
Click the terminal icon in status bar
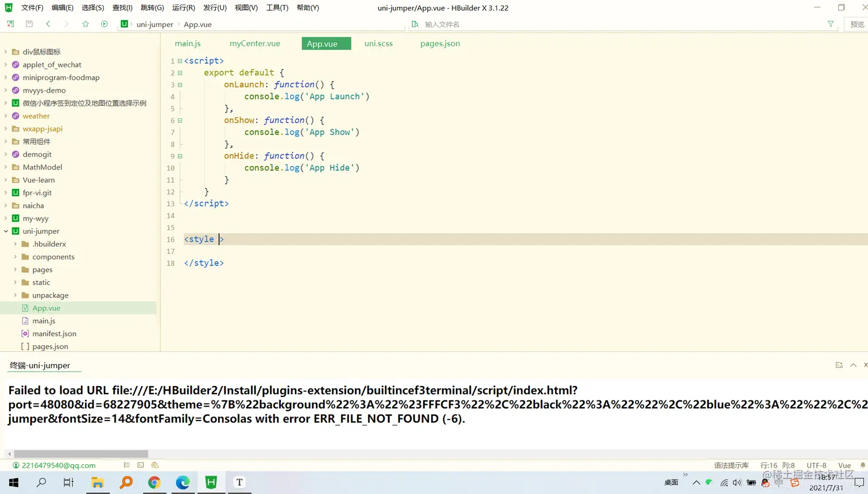[x=141, y=465]
